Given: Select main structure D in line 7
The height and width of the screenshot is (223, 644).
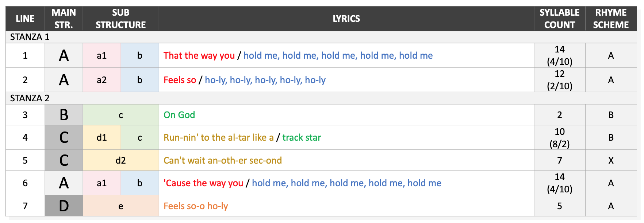Looking at the screenshot, I should point(64,206).
